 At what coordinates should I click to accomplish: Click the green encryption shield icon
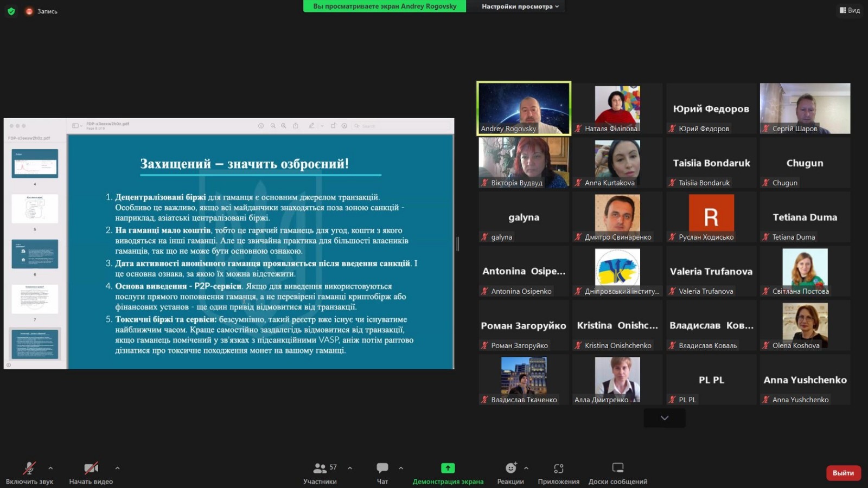(x=11, y=11)
